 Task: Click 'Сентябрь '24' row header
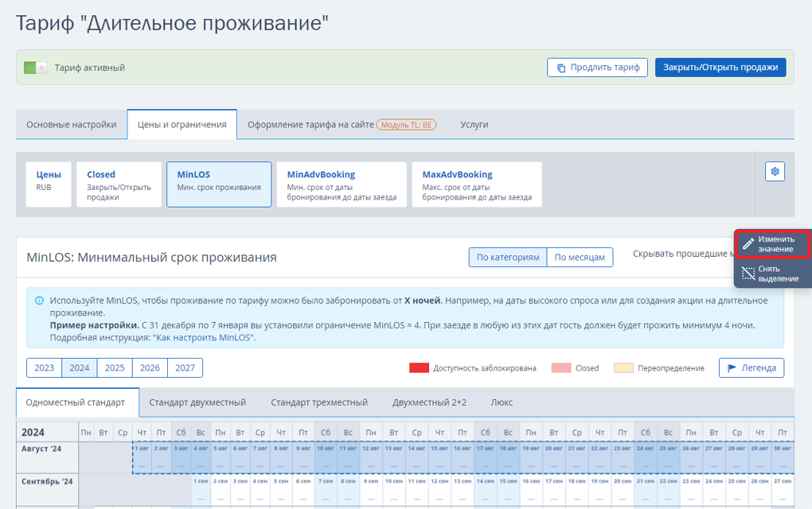pyautogui.click(x=47, y=491)
